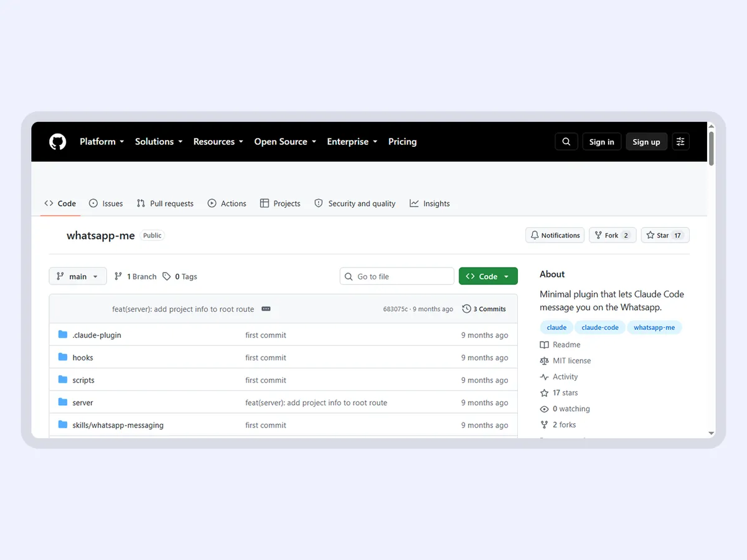Click the forks icon in About

(x=545, y=425)
